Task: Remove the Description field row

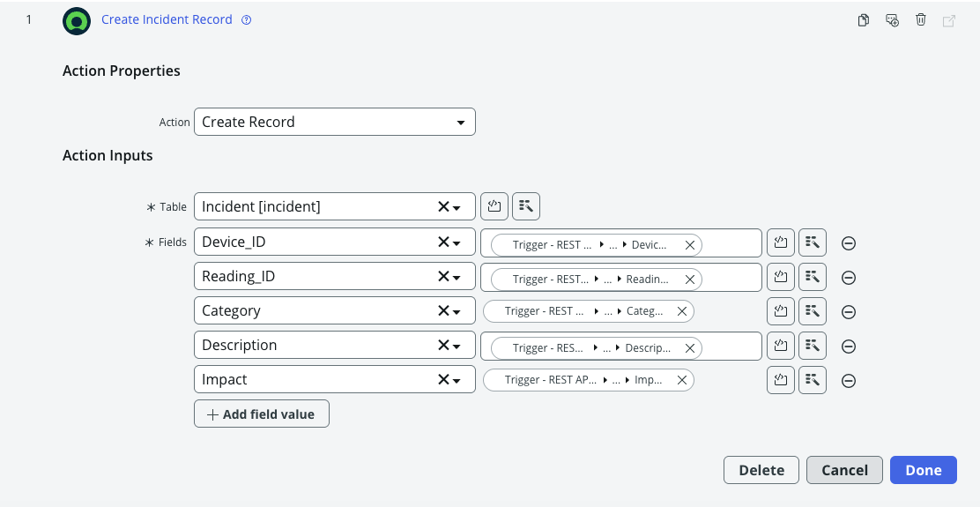Action: tap(848, 347)
